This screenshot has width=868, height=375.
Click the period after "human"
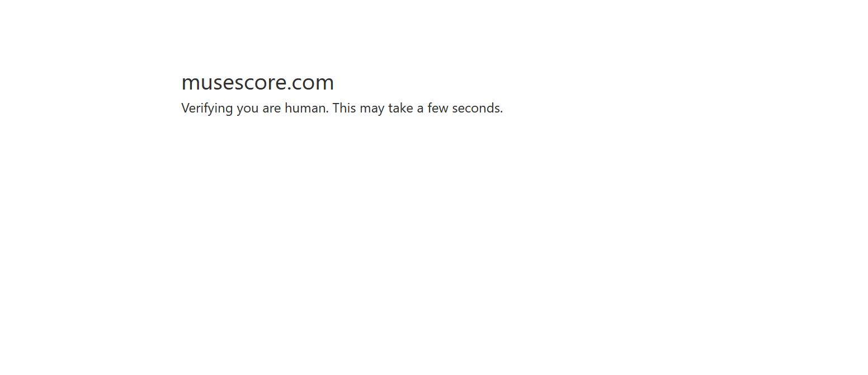coord(328,111)
